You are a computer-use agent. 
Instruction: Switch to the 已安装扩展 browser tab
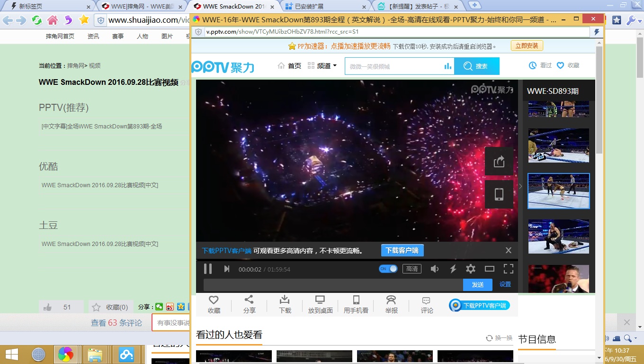click(326, 6)
